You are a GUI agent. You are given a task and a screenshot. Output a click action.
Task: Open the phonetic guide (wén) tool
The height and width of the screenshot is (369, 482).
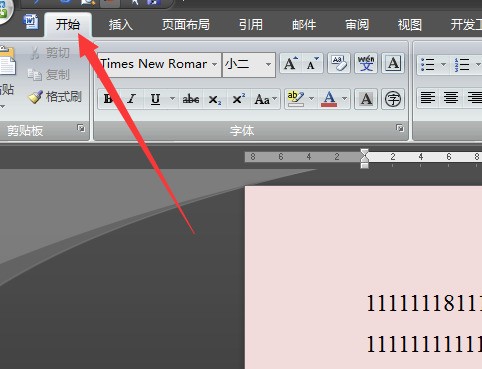[x=366, y=63]
